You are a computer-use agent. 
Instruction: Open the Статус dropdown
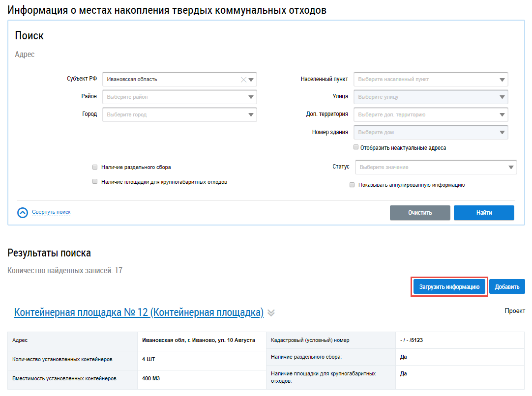point(511,168)
